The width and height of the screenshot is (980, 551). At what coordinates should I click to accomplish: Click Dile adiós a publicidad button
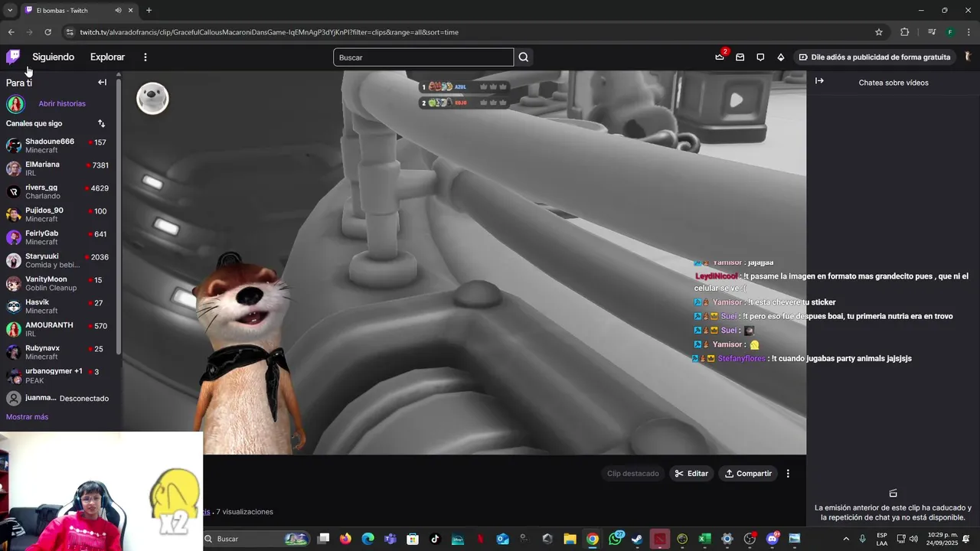click(x=874, y=57)
